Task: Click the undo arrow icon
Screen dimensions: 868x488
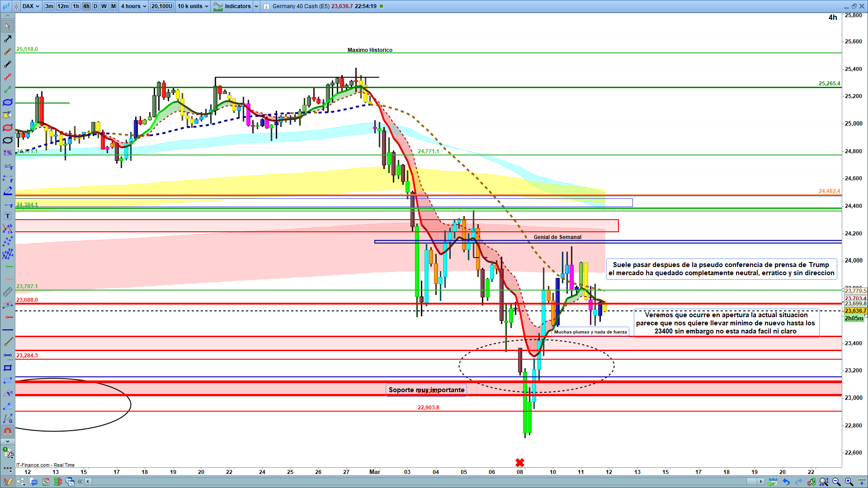Action: (x=786, y=482)
